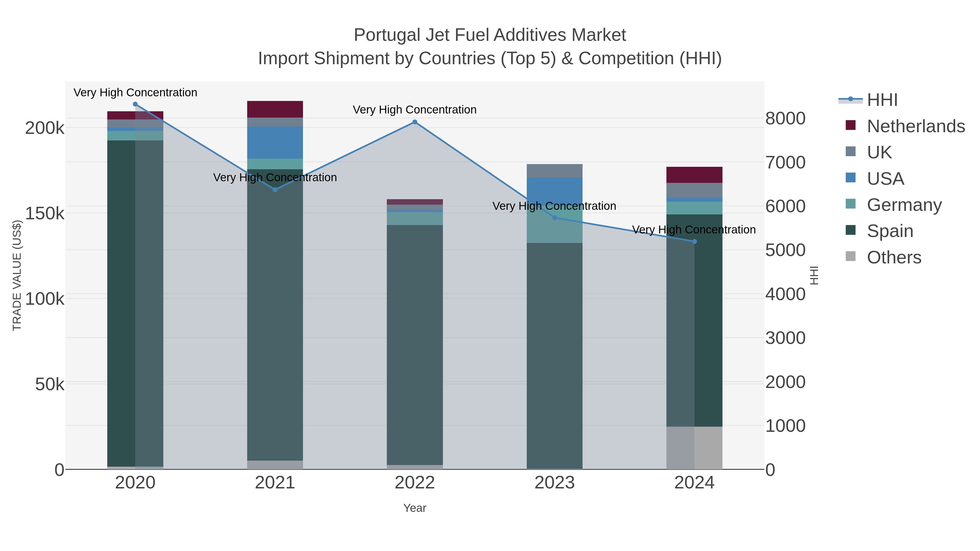Click Very High Concentration label above 2022
The height and width of the screenshot is (551, 980).
[415, 109]
